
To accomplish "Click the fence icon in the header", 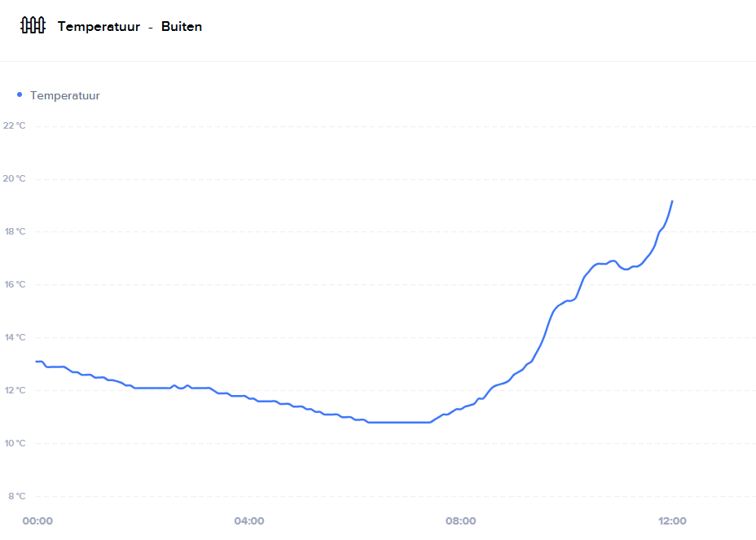I will point(33,26).
